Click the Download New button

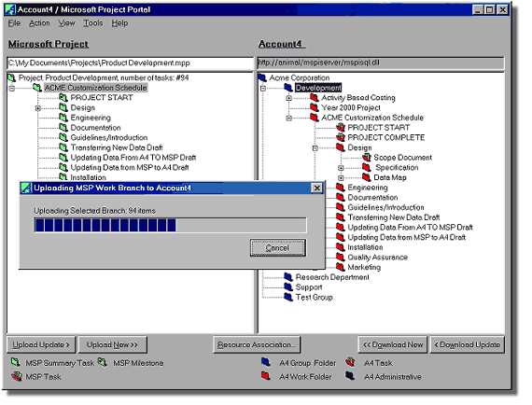(393, 344)
